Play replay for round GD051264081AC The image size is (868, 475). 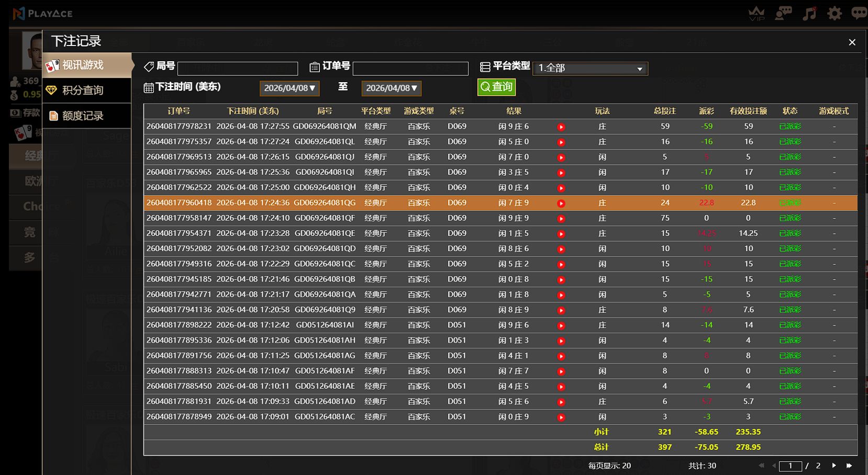click(561, 417)
